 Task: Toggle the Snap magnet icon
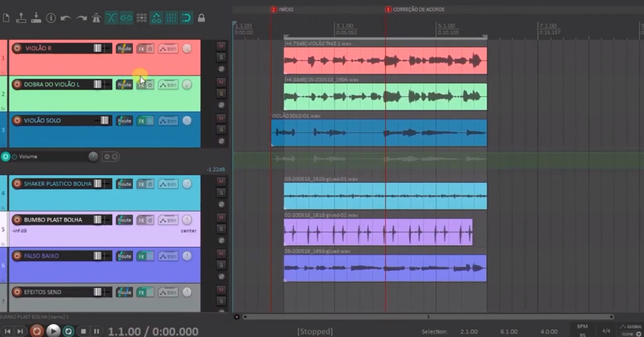[186, 18]
